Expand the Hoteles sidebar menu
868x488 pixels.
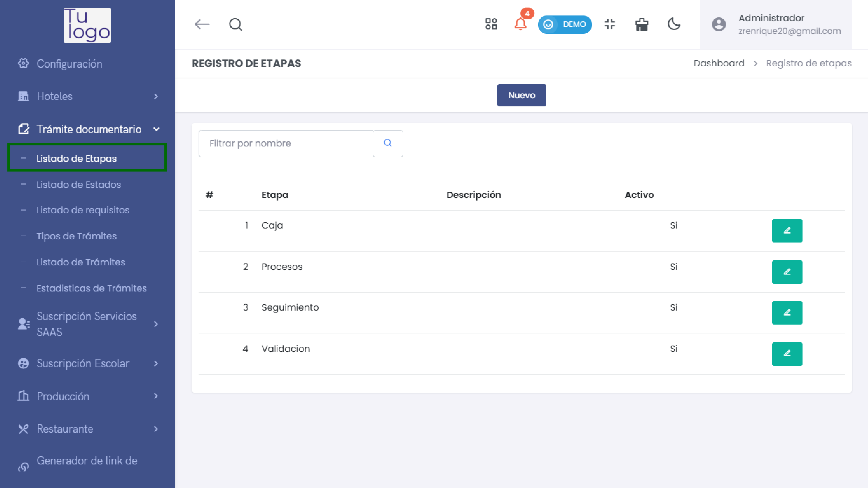88,96
